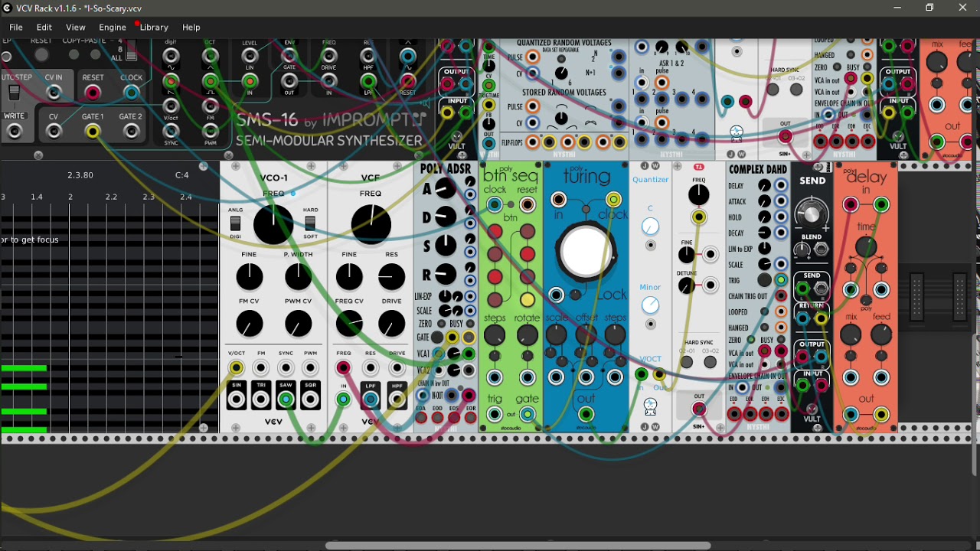Click the btn seq trig output jack
The image size is (980, 551).
[495, 415]
